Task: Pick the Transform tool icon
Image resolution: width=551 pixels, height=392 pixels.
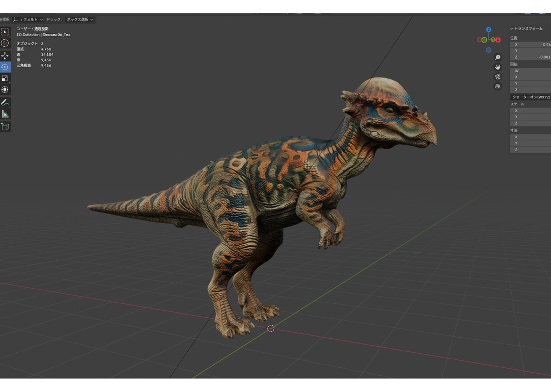Action: 5,90
